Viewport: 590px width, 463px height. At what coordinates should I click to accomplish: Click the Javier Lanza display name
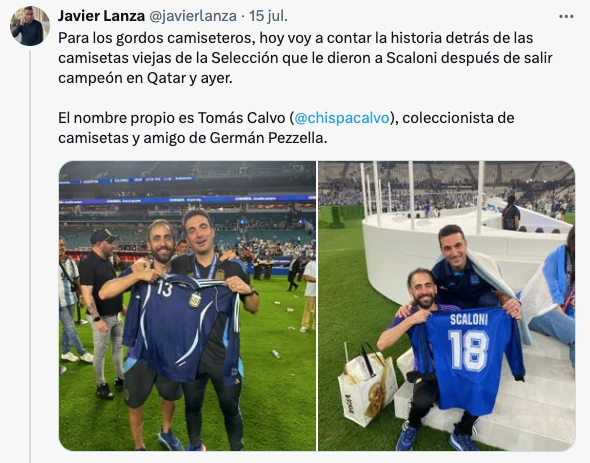(x=101, y=16)
